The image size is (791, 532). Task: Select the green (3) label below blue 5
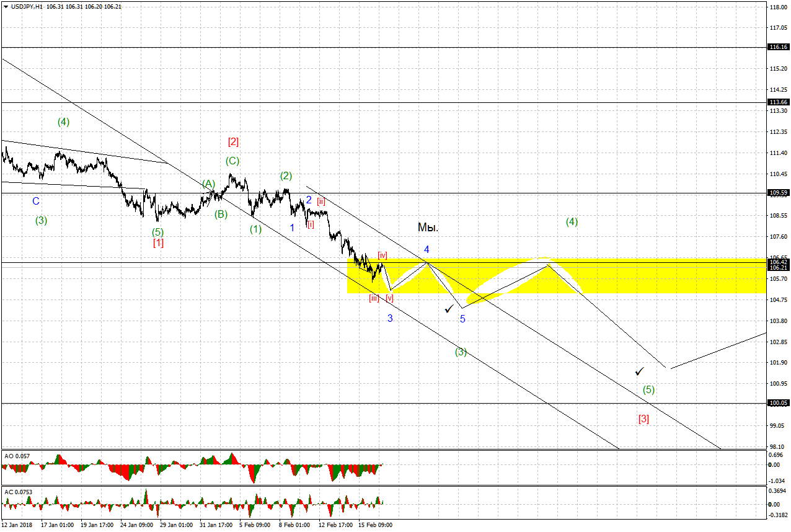click(461, 352)
